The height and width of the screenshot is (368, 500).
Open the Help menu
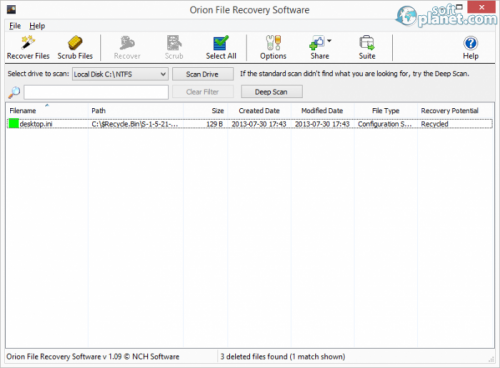(x=37, y=26)
